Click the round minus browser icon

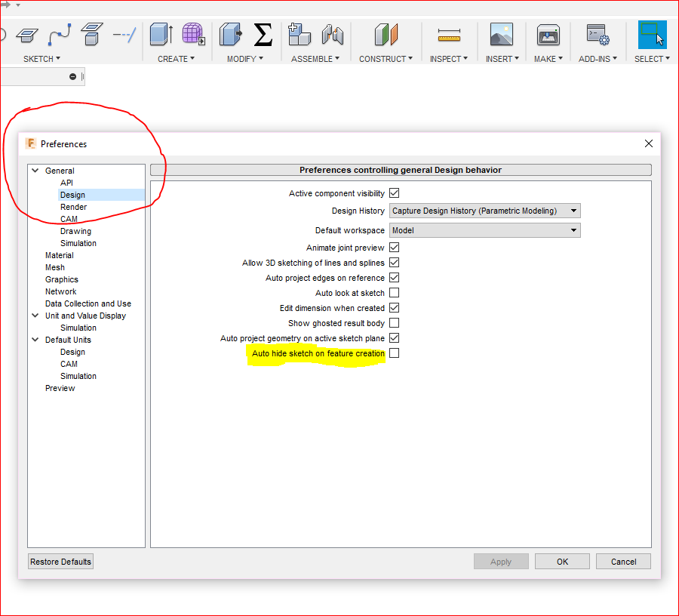pos(72,77)
